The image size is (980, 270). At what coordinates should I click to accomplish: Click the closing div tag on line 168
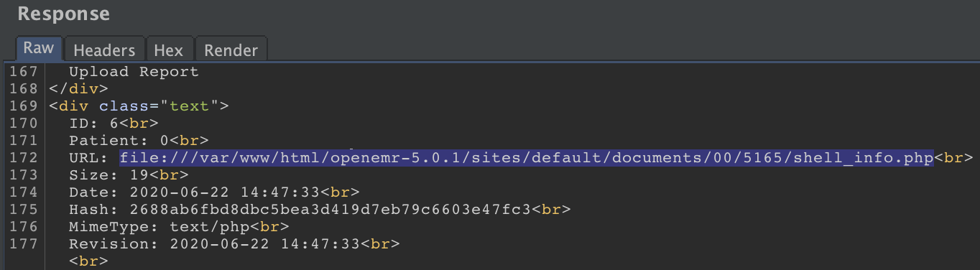pyautogui.click(x=78, y=89)
